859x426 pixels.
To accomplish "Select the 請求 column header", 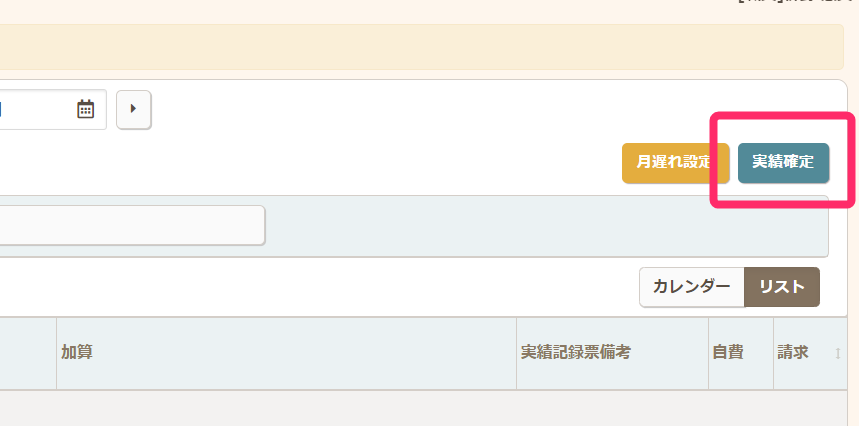I will (x=793, y=353).
